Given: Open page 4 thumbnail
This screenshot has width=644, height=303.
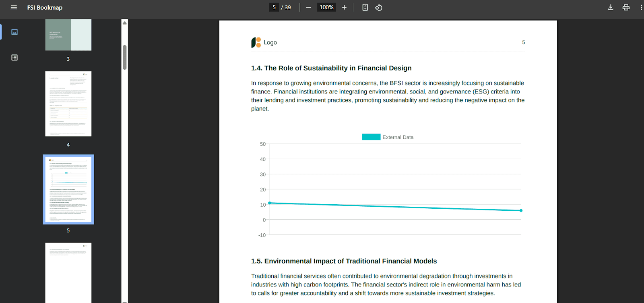Looking at the screenshot, I should click(x=68, y=104).
